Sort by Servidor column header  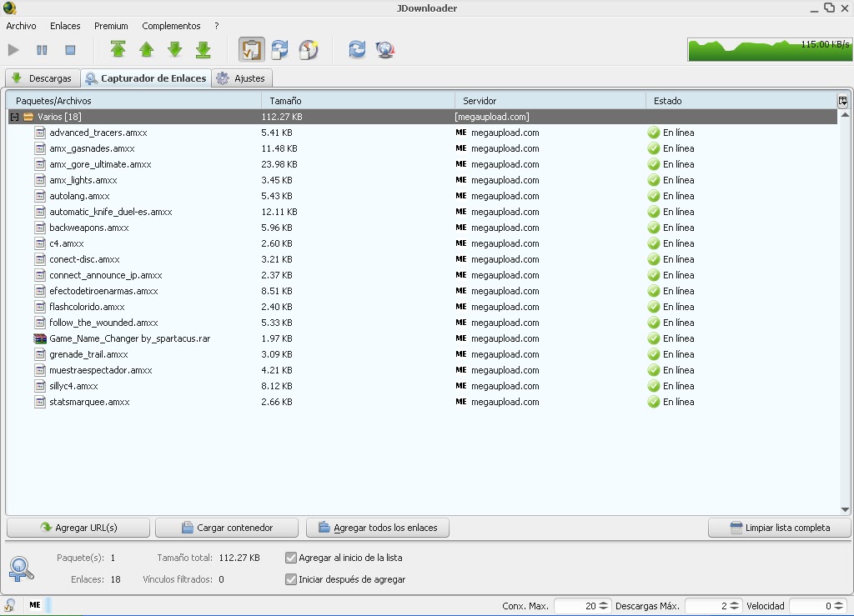(x=550, y=101)
